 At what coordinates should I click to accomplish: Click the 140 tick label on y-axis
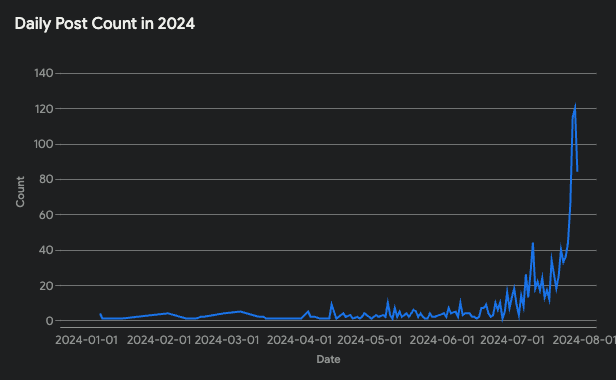click(x=44, y=73)
